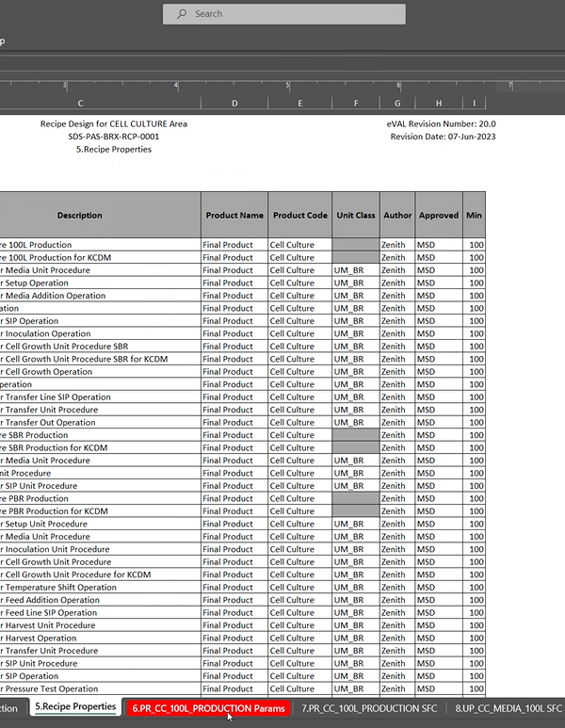
Task: Select column D header
Action: [234, 103]
